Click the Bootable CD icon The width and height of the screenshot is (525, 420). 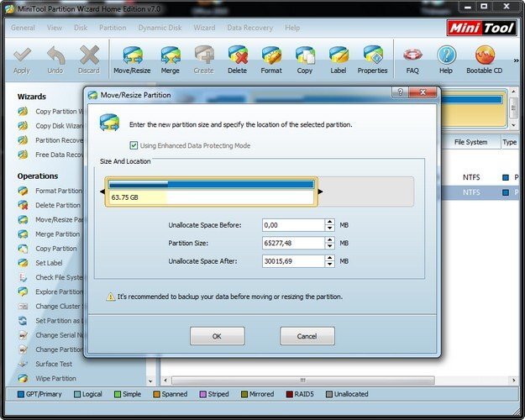click(x=484, y=55)
